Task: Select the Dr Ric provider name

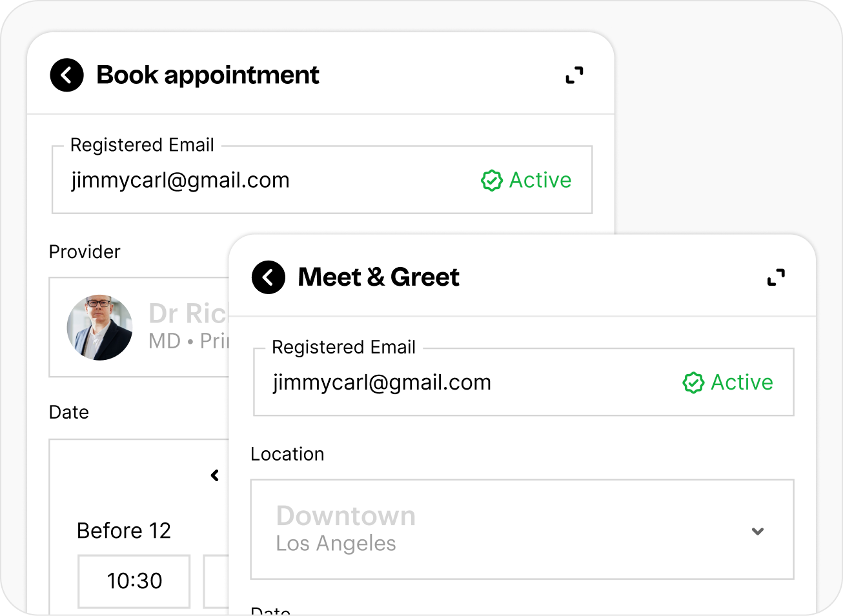Action: coord(187,314)
